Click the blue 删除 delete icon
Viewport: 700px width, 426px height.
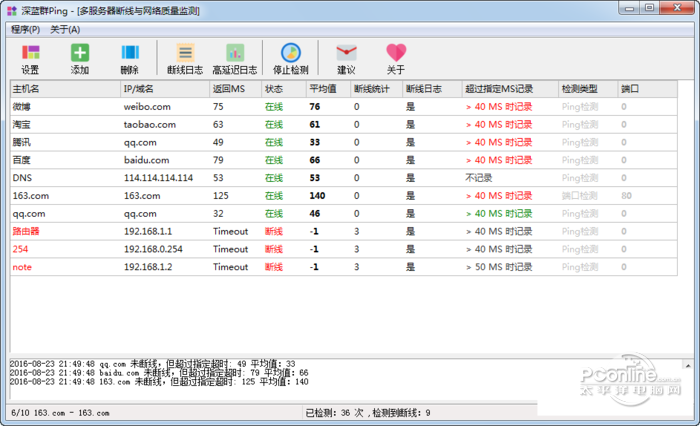[x=130, y=52]
